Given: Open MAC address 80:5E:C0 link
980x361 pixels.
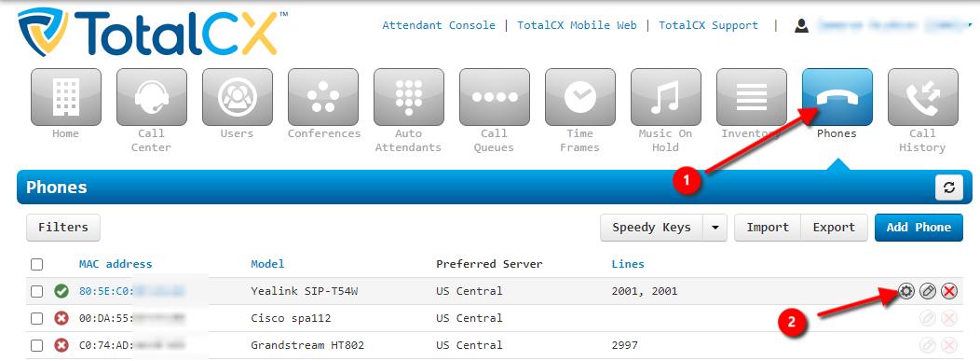Looking at the screenshot, I should tap(132, 292).
